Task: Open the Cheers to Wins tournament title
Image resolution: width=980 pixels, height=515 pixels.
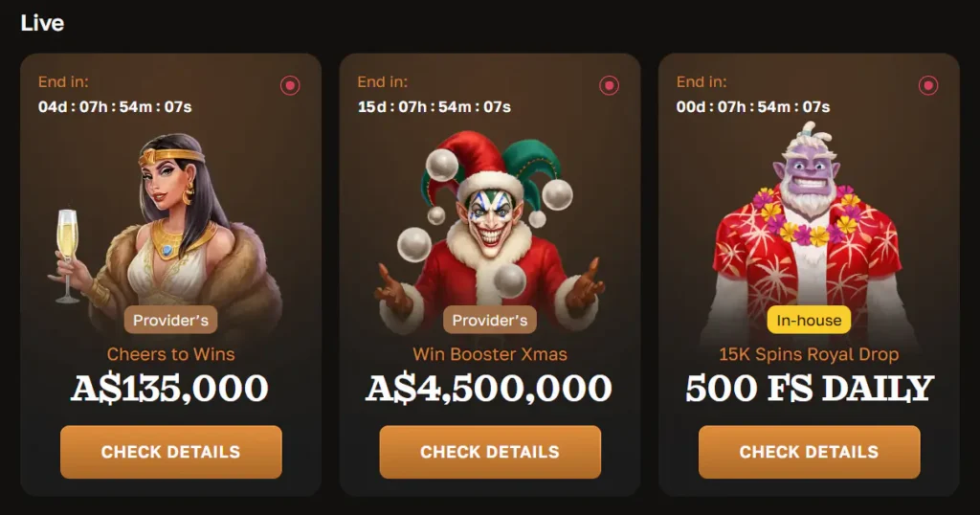Action: coord(170,354)
